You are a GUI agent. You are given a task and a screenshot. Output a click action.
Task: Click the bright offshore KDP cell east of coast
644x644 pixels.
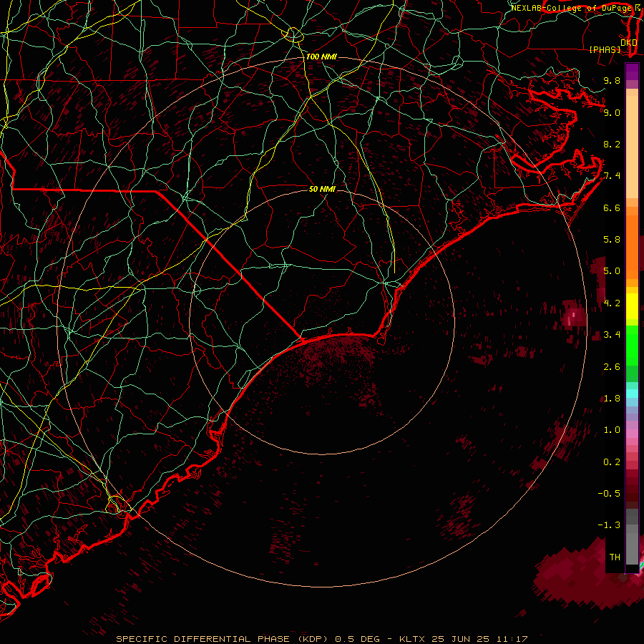click(574, 316)
